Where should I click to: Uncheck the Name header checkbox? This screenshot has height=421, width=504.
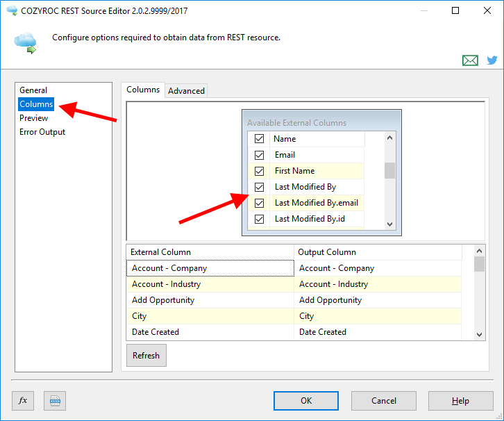[x=259, y=139]
